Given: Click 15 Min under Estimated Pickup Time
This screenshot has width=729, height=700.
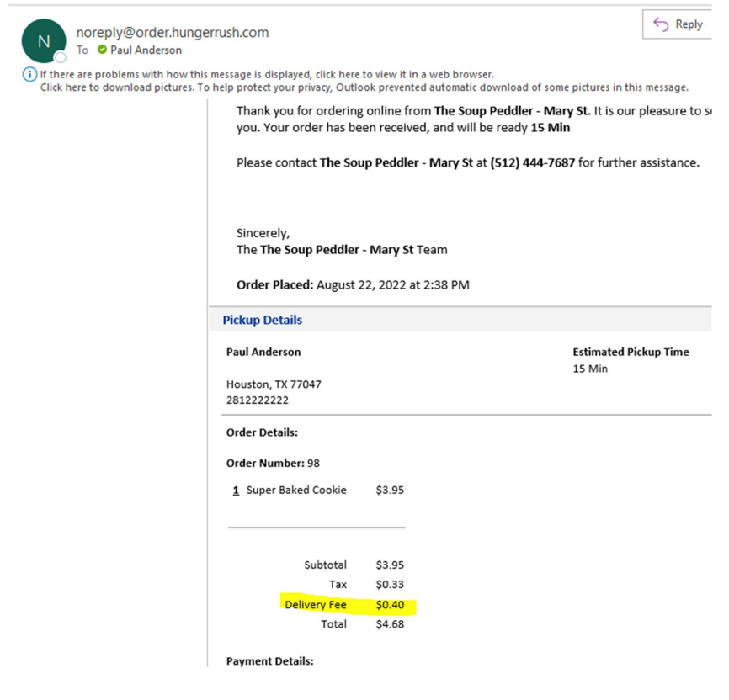Looking at the screenshot, I should [x=590, y=369].
